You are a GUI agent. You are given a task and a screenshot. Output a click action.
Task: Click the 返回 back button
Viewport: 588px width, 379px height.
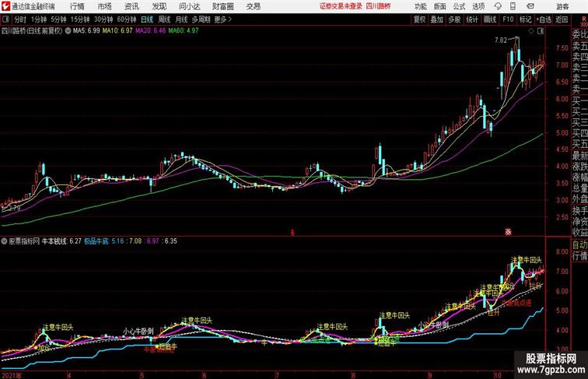tap(562, 19)
